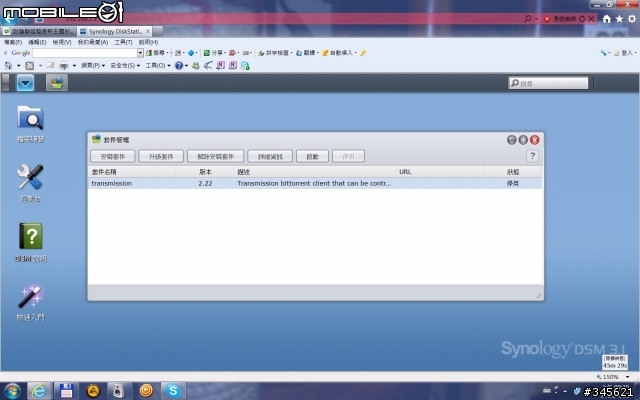Open Windows Start button
The height and width of the screenshot is (400, 640).
12,391
